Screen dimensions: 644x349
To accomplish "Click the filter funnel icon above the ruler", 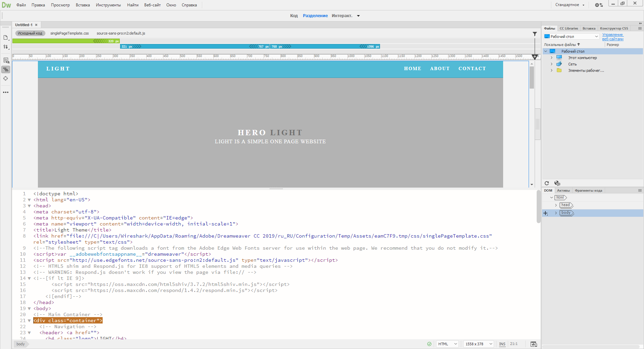I will click(535, 34).
